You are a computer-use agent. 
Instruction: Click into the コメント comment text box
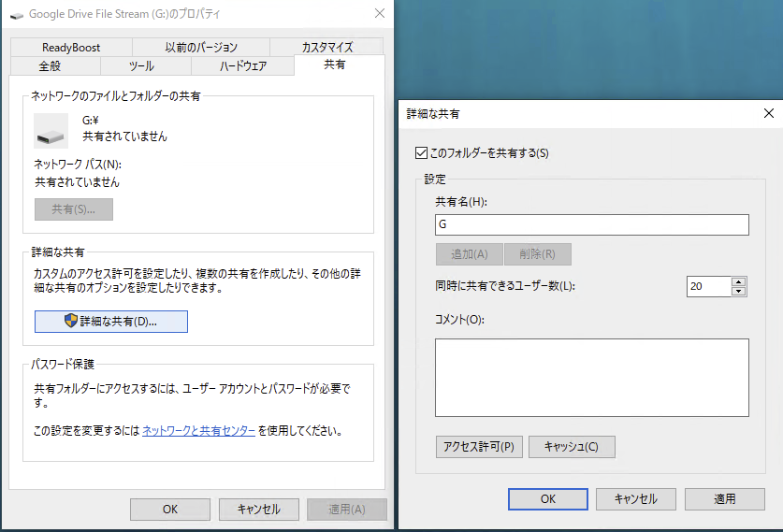pos(591,377)
